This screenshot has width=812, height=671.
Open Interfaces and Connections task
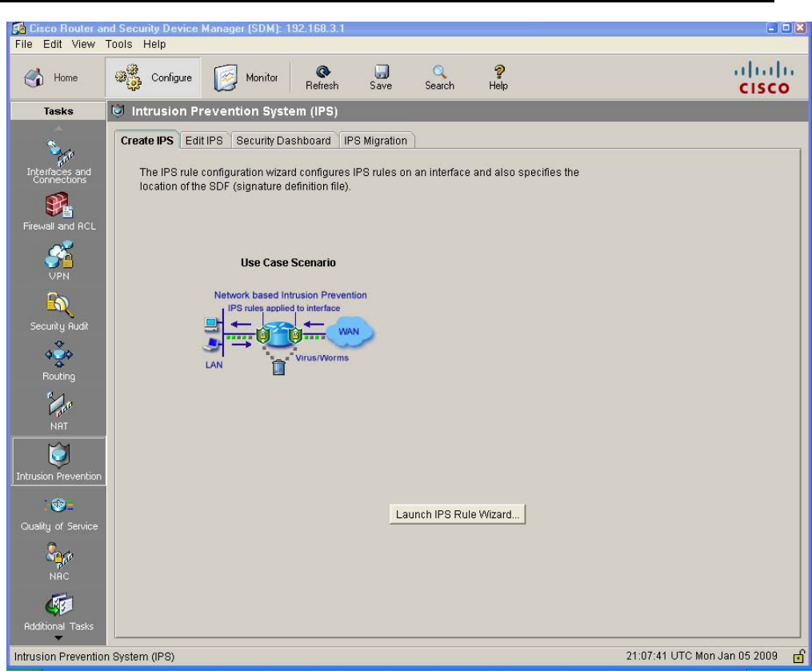click(58, 161)
